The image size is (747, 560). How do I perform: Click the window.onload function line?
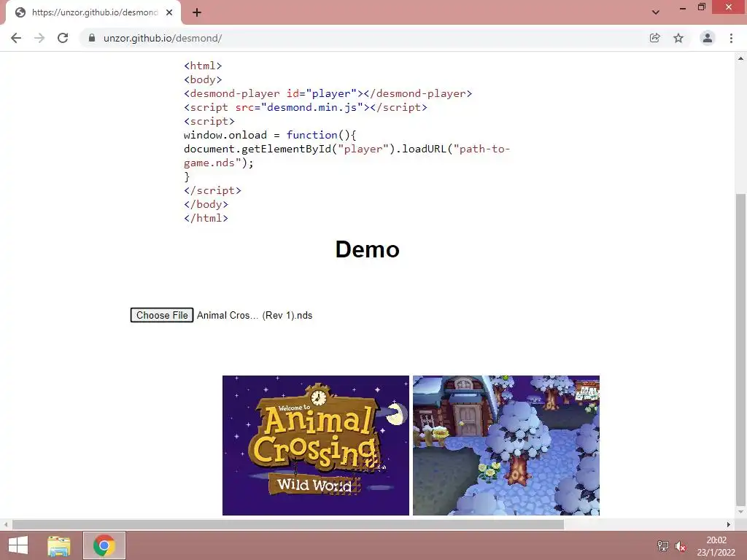(x=270, y=135)
